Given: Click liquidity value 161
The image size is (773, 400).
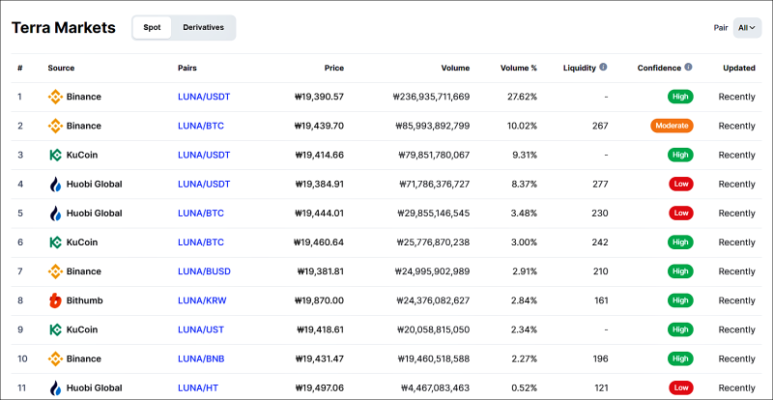Looking at the screenshot, I should pos(601,300).
